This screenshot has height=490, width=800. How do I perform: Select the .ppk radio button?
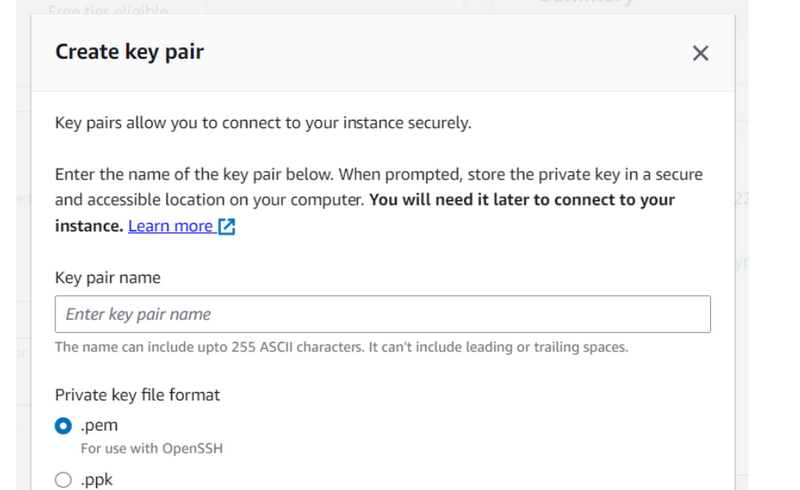[x=64, y=480]
